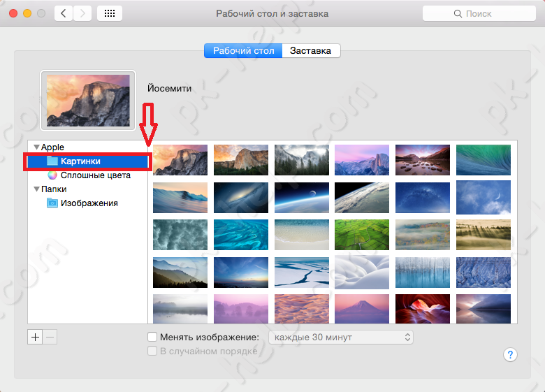Minimize window with the yellow button
This screenshot has width=545, height=392.
click(x=27, y=13)
